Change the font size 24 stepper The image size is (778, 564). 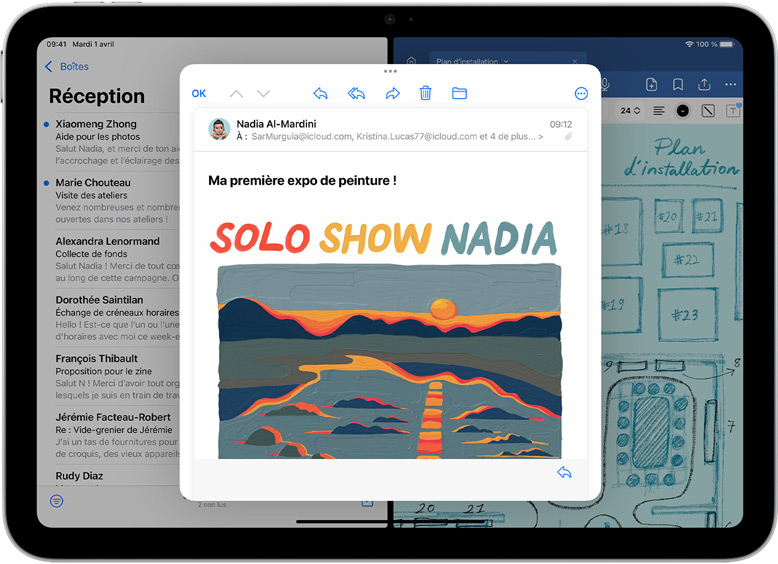(x=631, y=110)
